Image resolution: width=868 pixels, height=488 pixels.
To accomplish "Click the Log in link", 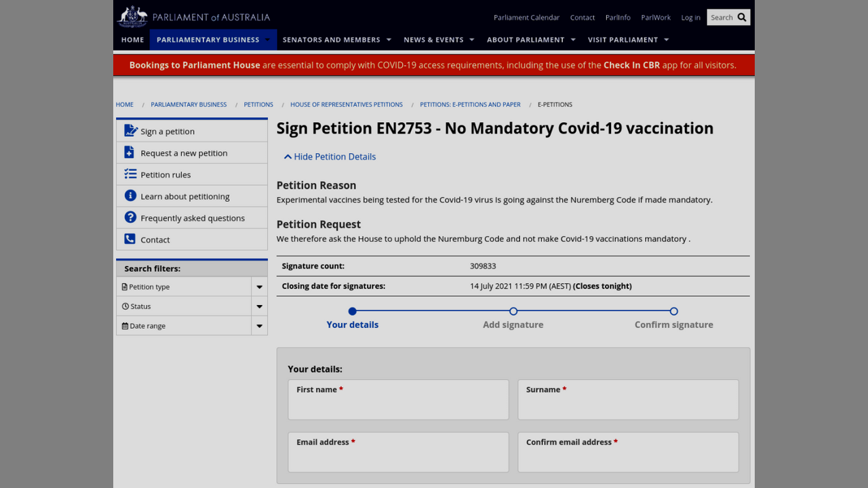I will point(690,18).
